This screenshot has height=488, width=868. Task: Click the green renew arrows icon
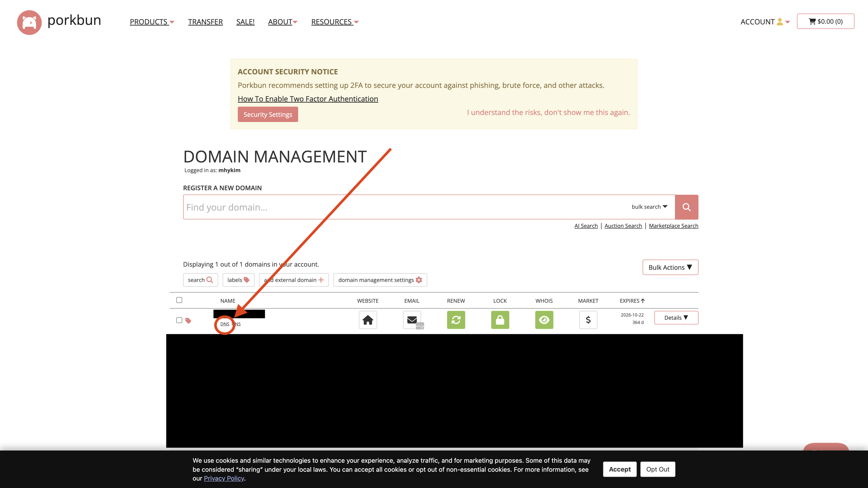click(456, 320)
